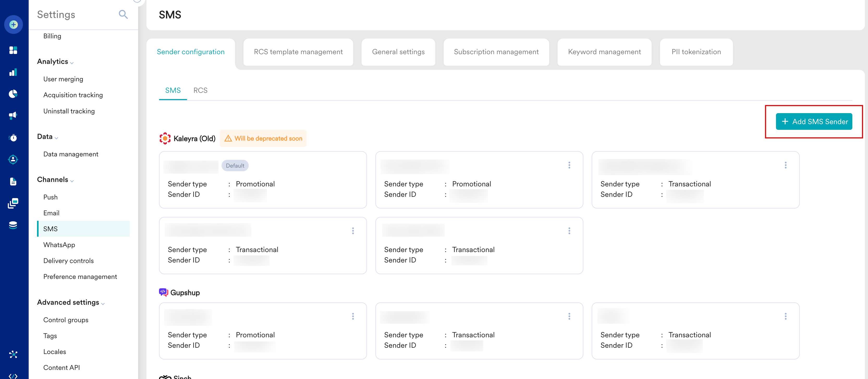Open the dashboard grid icon in sidebar
This screenshot has height=379, width=868.
(13, 50)
